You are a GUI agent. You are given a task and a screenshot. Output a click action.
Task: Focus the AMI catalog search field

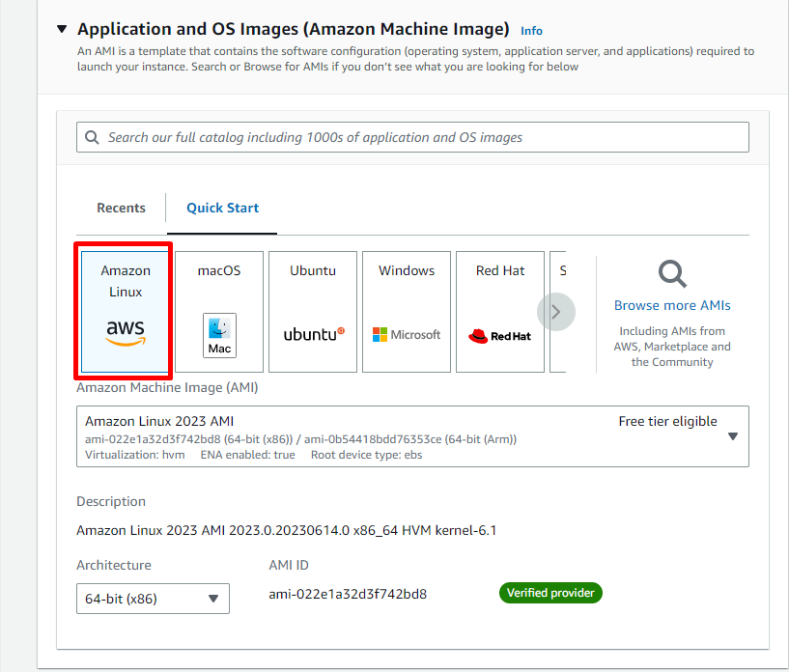click(x=425, y=137)
